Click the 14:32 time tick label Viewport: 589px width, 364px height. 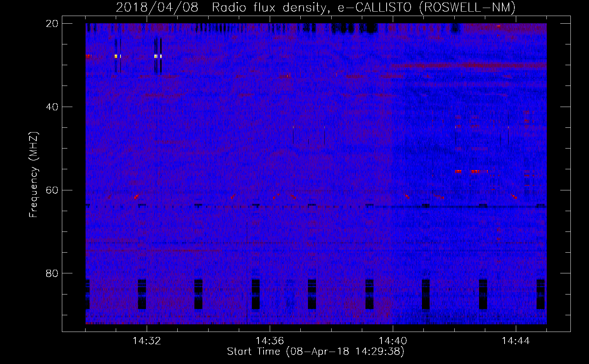[x=147, y=341]
